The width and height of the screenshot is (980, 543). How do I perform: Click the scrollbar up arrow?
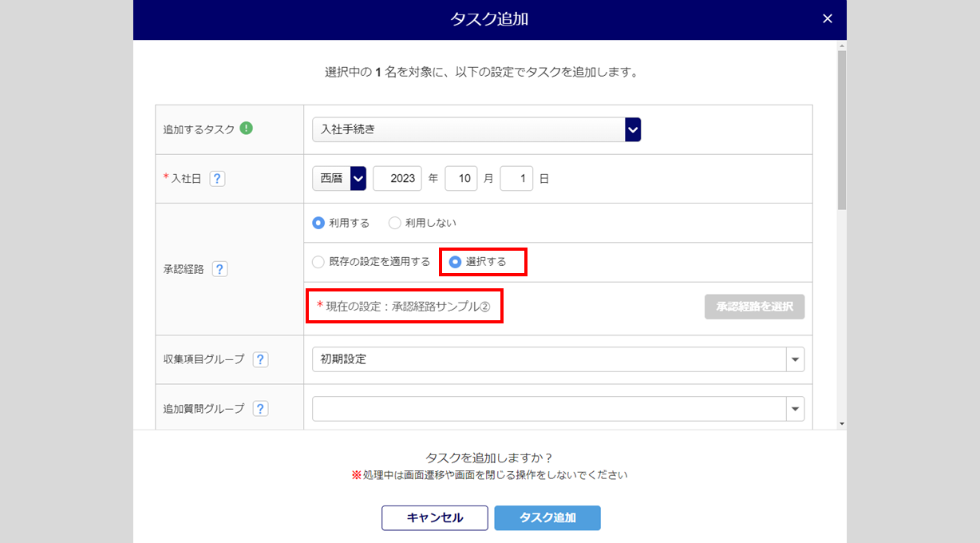(841, 46)
